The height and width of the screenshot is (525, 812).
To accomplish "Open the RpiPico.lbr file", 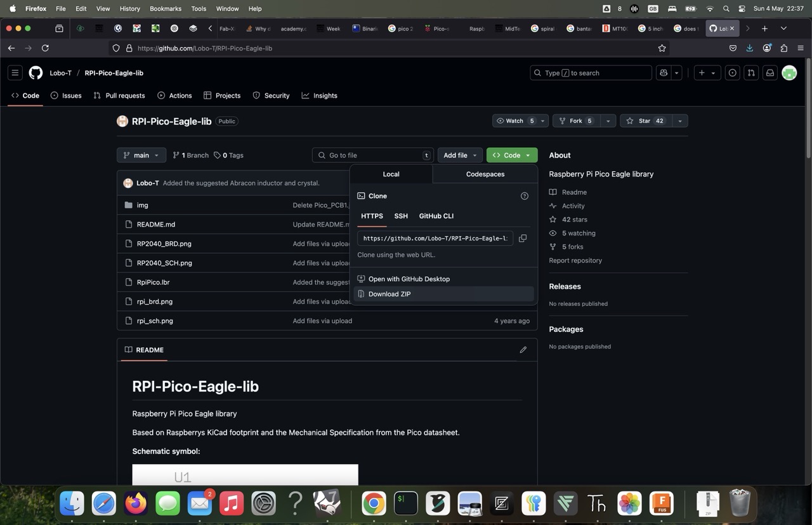I will coord(153,282).
